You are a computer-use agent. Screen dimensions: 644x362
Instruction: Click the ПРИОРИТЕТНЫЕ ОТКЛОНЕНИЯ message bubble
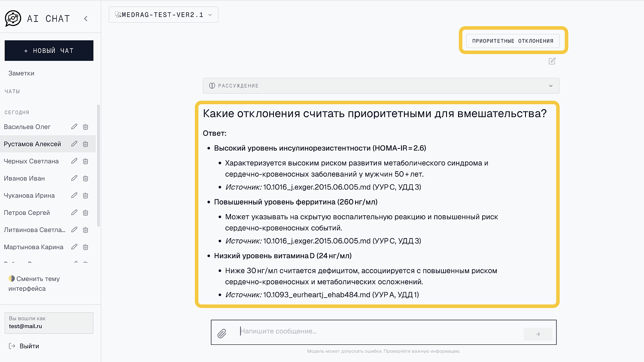(x=513, y=41)
